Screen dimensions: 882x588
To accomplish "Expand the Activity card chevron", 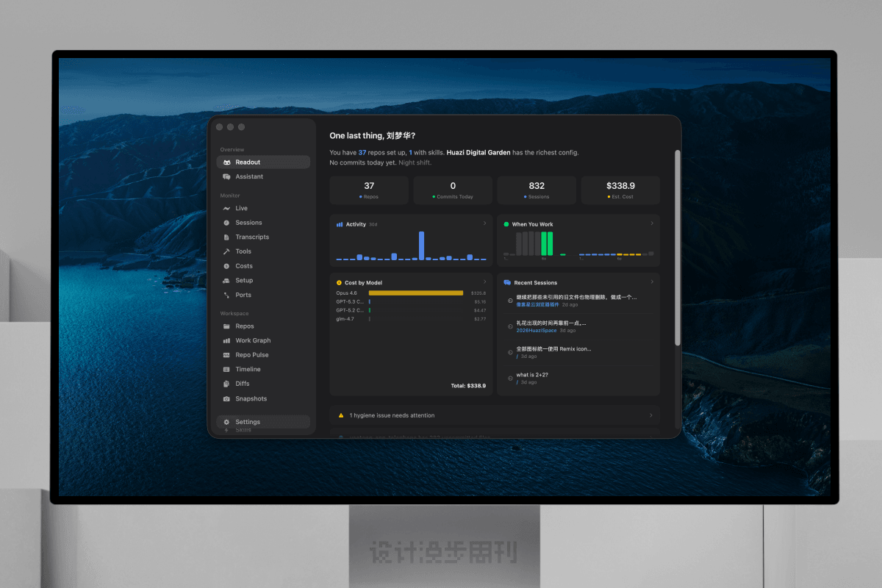I will pyautogui.click(x=484, y=223).
